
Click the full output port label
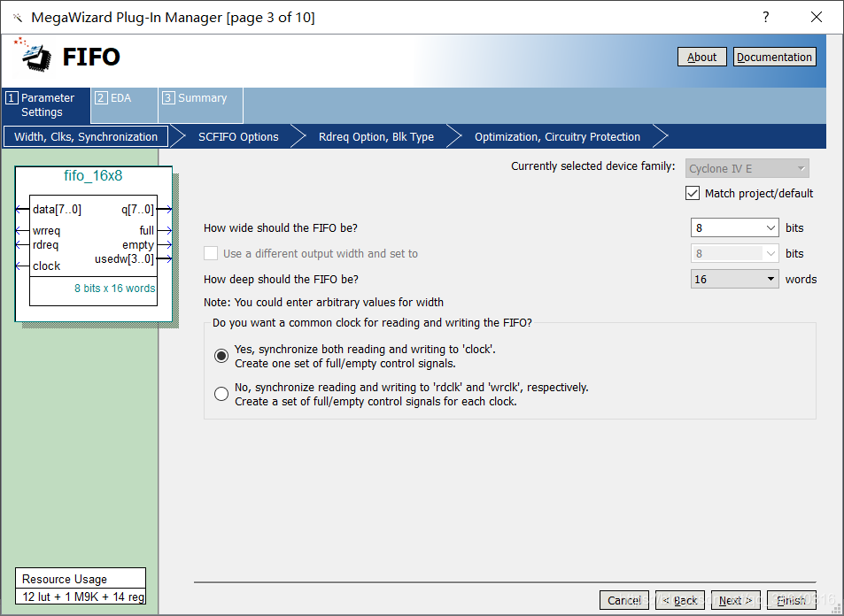[147, 231]
